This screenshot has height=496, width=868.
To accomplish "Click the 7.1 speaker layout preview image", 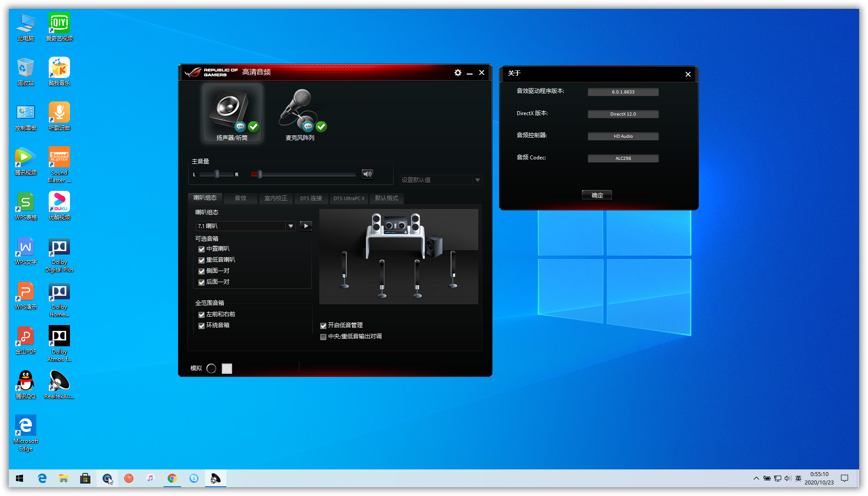I will 399,256.
